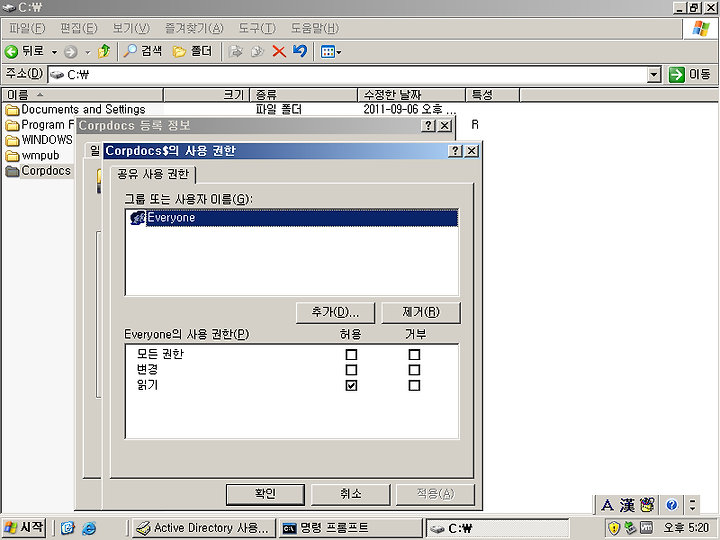Click the network connection tray icon
This screenshot has height=540, width=720.
630,528
